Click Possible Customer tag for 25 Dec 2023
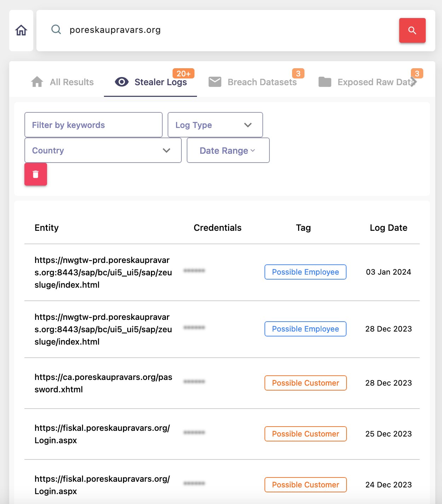Screen dimensions: 442x504 [306, 434]
